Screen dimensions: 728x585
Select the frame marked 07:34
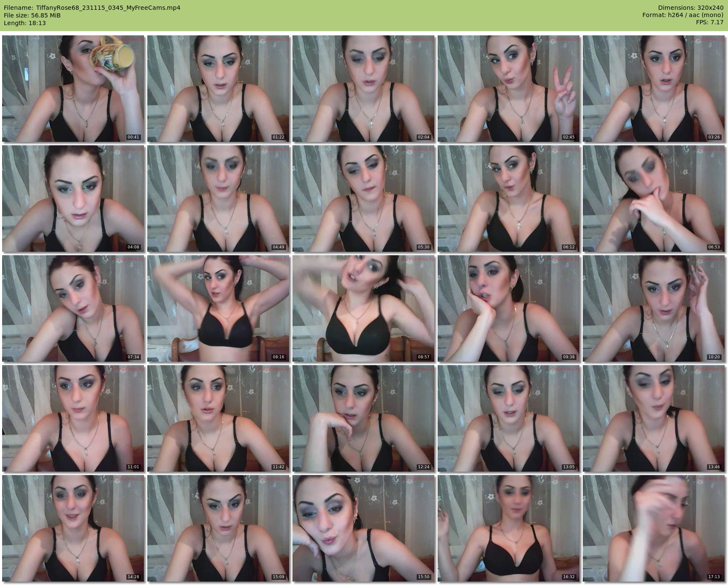[x=73, y=308]
